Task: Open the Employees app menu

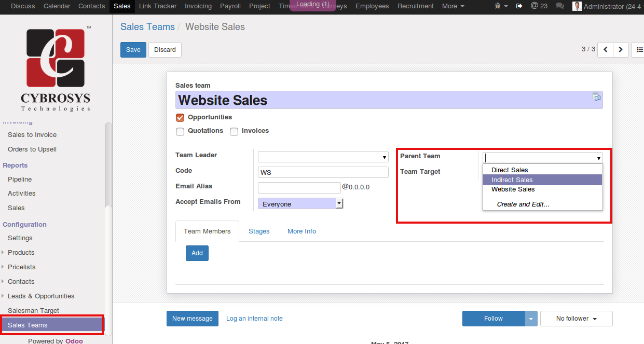Action: point(372,6)
